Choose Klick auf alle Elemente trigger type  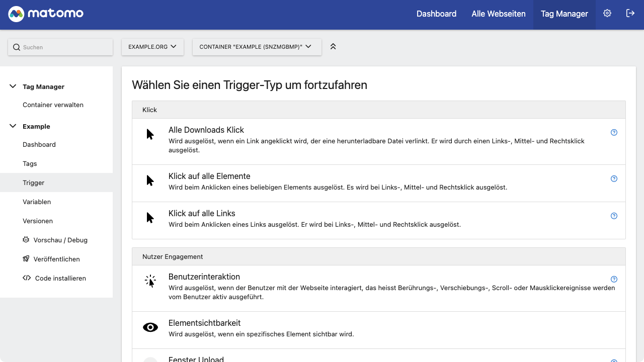coord(379,184)
